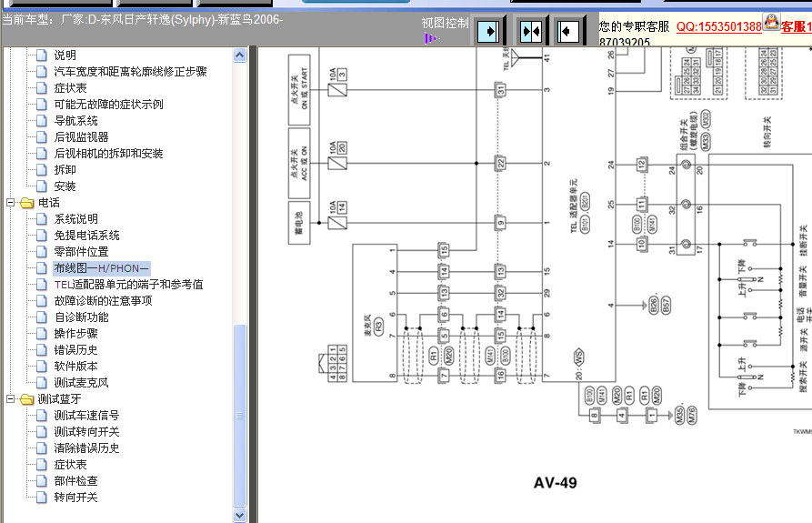The image size is (812, 523).
Task: Open 汽车宽度和距离轮廓线修正步骤
Action: click(131, 72)
